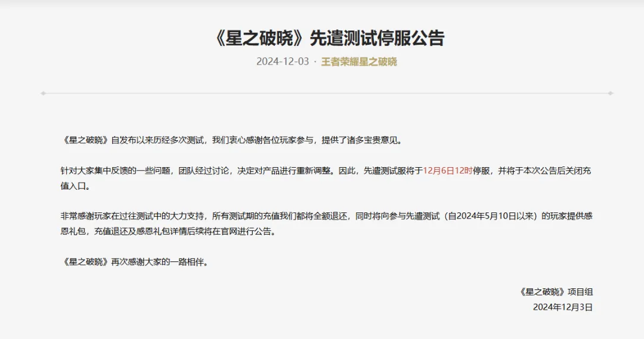Click the 王者荣耀星之破晓 author link

(359, 61)
